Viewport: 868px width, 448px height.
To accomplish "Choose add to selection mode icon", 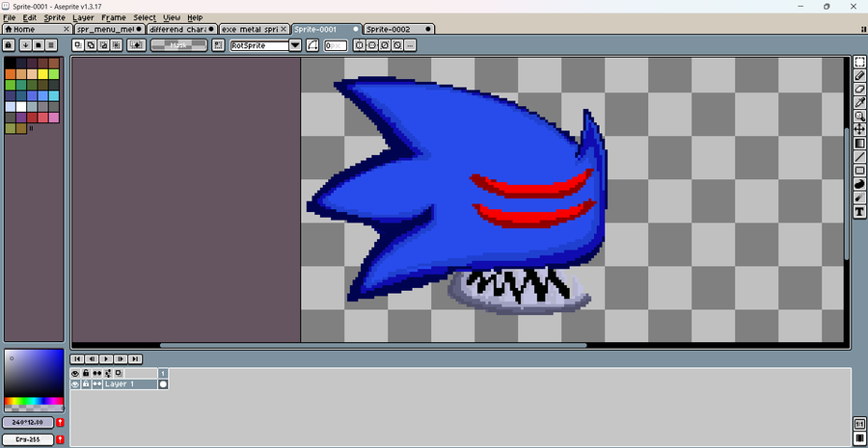I will click(x=91, y=45).
